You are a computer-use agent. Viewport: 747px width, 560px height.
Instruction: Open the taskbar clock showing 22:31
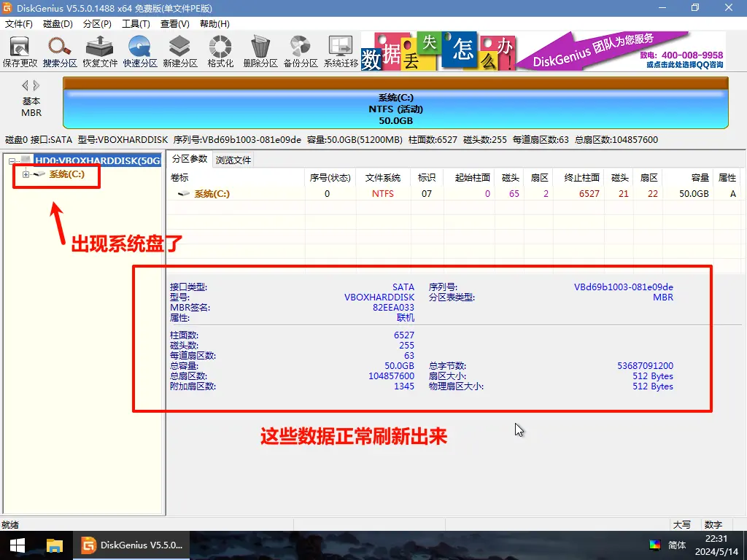716,545
